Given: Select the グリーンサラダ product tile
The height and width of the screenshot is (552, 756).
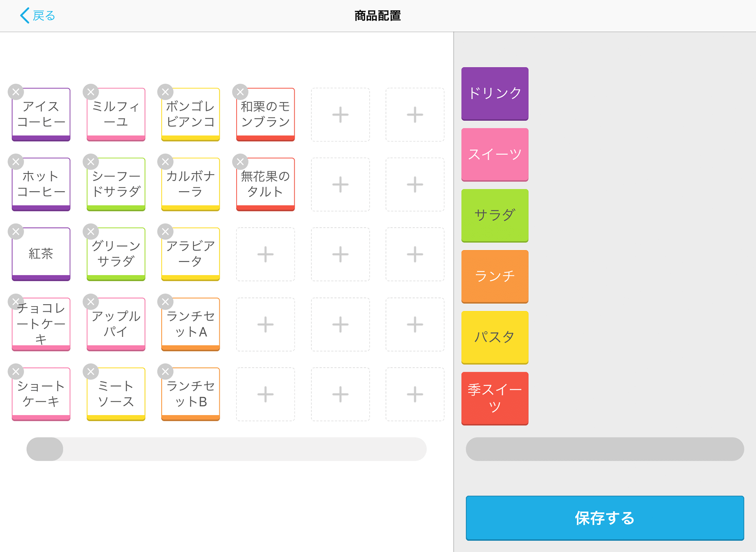Looking at the screenshot, I should coord(116,254).
